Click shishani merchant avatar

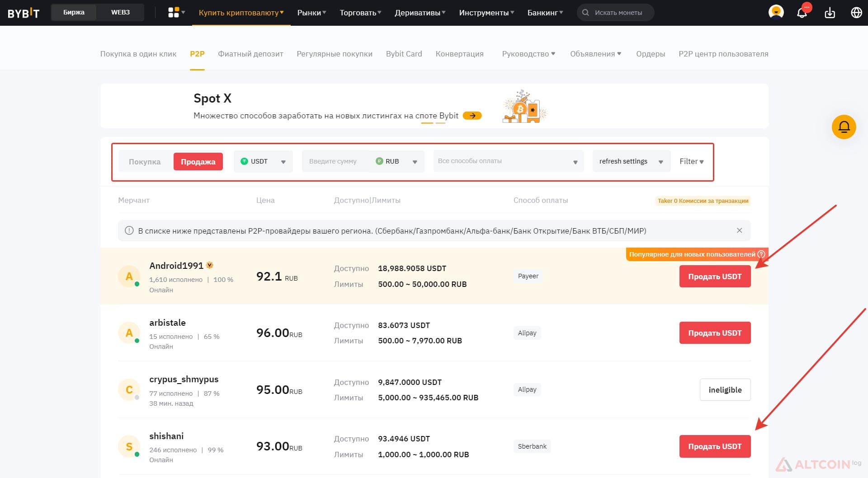[x=129, y=446]
